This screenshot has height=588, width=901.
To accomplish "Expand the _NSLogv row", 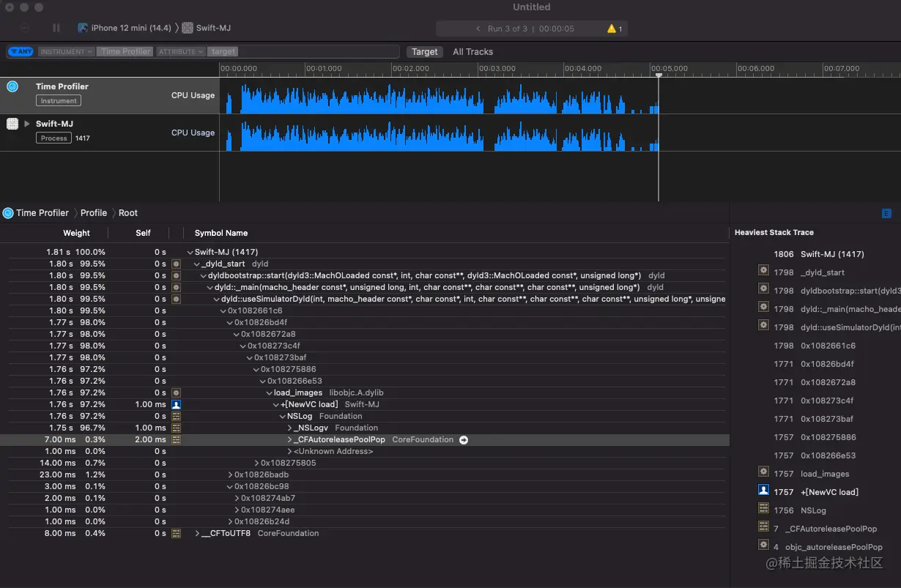I will [x=289, y=428].
